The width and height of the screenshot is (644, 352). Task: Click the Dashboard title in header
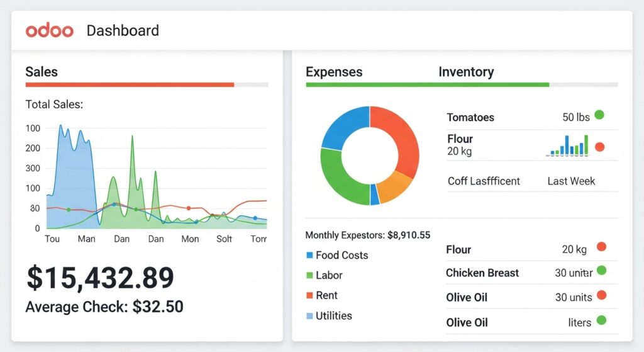123,30
